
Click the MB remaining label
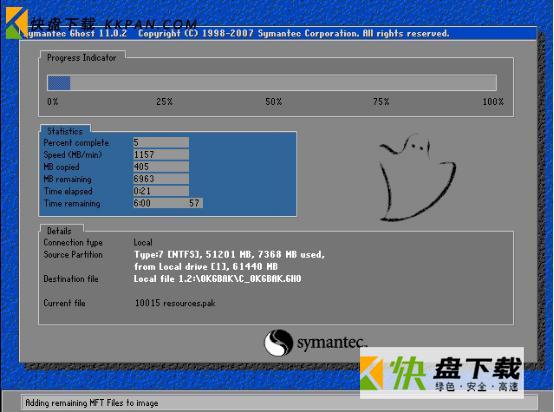[x=67, y=179]
